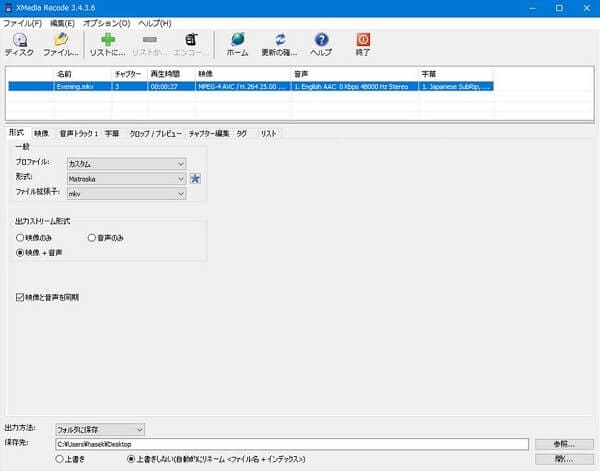The height and width of the screenshot is (471, 600).
Task: Click the 参照... browse button
Action: (x=564, y=444)
